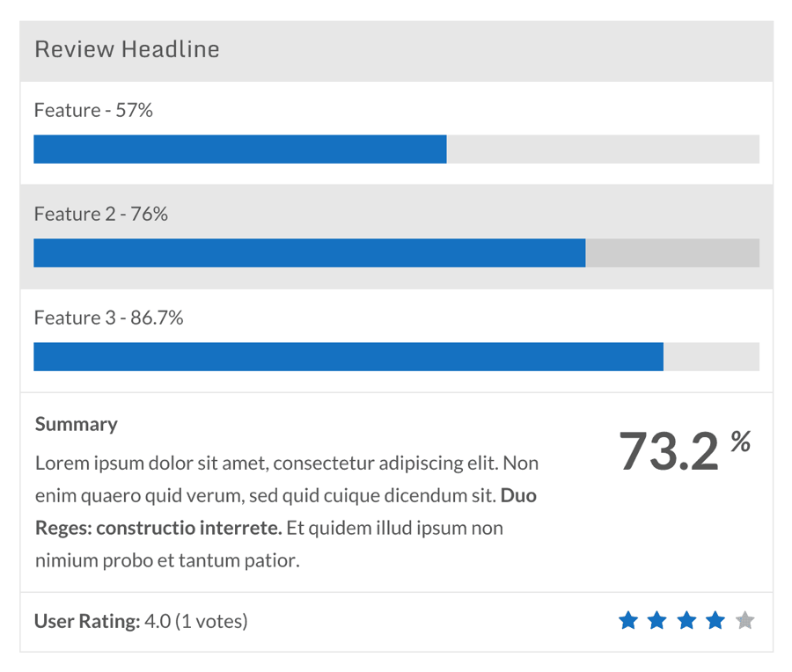This screenshot has height=672, width=792.
Task: Select the second rating star
Action: point(656,620)
